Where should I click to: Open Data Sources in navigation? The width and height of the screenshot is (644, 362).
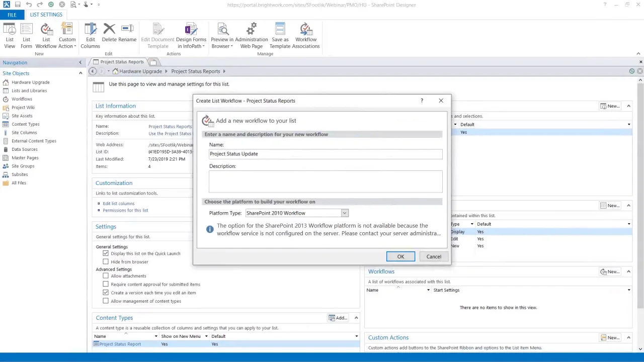[24, 149]
